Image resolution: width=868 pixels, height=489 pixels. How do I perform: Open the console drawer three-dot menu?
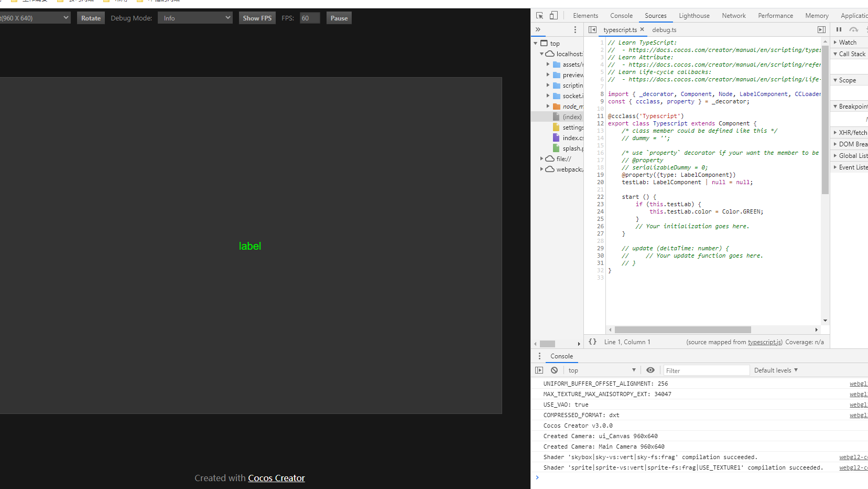(539, 356)
